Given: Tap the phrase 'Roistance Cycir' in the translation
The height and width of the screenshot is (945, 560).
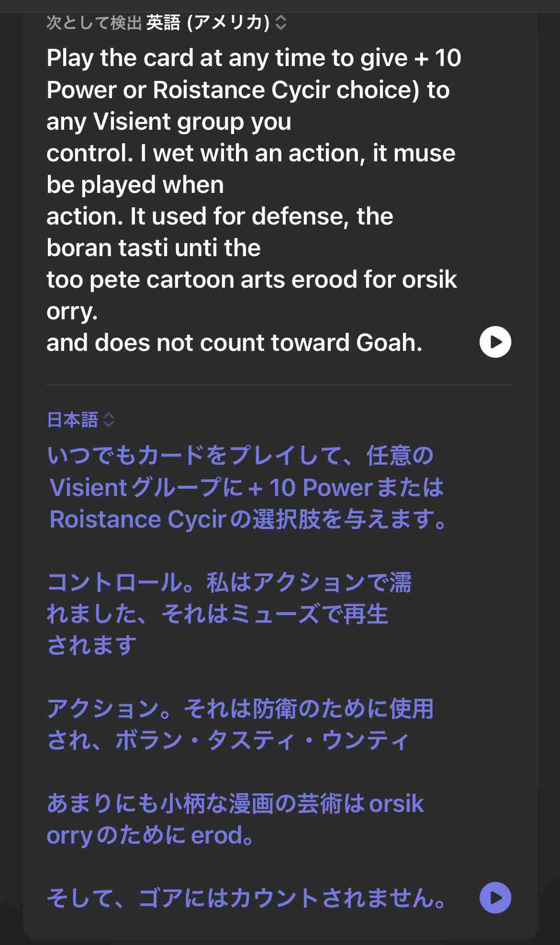Looking at the screenshot, I should [139, 519].
